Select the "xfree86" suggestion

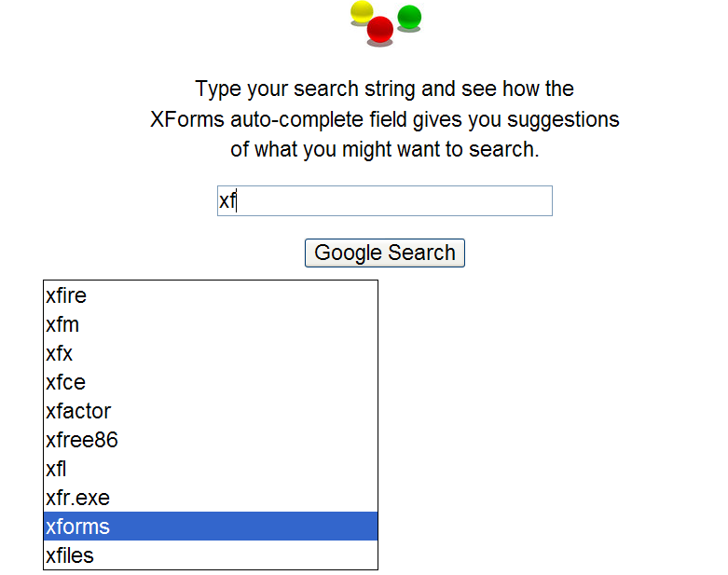82,440
